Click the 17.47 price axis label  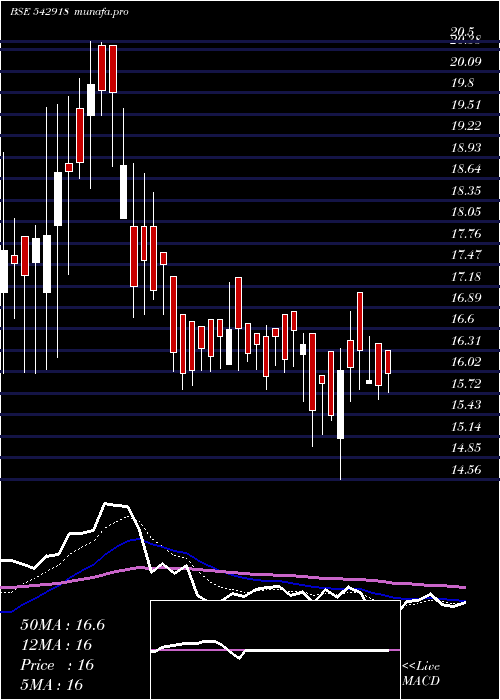tap(466, 255)
